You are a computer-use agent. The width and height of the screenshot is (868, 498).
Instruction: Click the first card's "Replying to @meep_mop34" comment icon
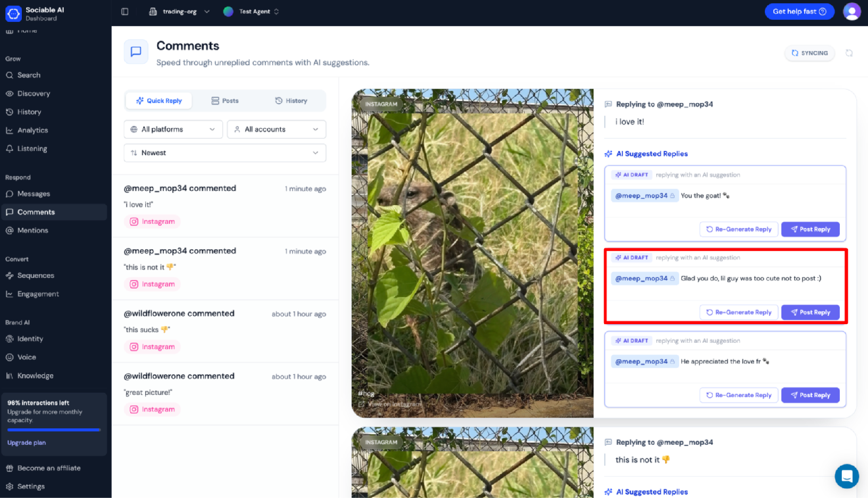coord(608,104)
